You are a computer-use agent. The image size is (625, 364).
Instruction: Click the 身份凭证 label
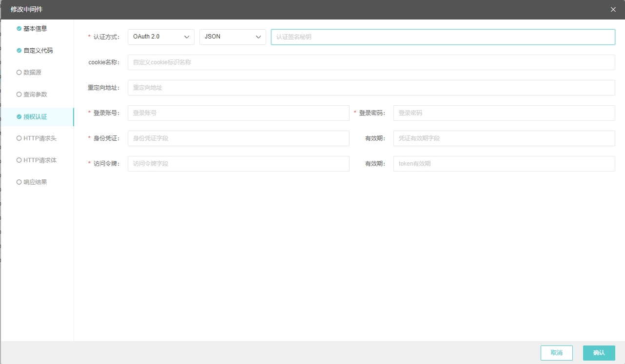[x=106, y=138]
